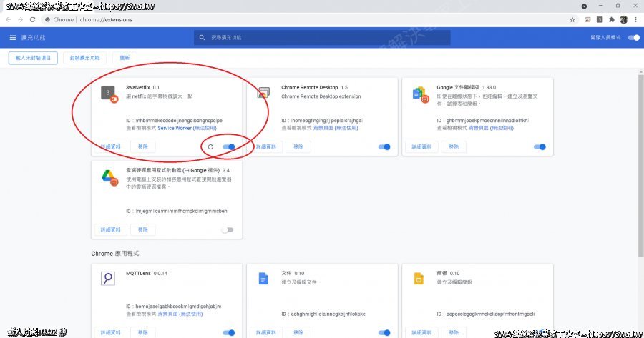The height and width of the screenshot is (338, 644).
Task: Disable the 3waNetflix extension toggle
Action: [230, 147]
